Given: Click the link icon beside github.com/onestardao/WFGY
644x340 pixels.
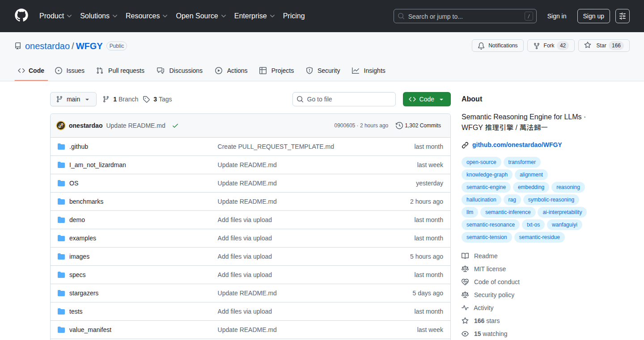Looking at the screenshot, I should click(465, 145).
